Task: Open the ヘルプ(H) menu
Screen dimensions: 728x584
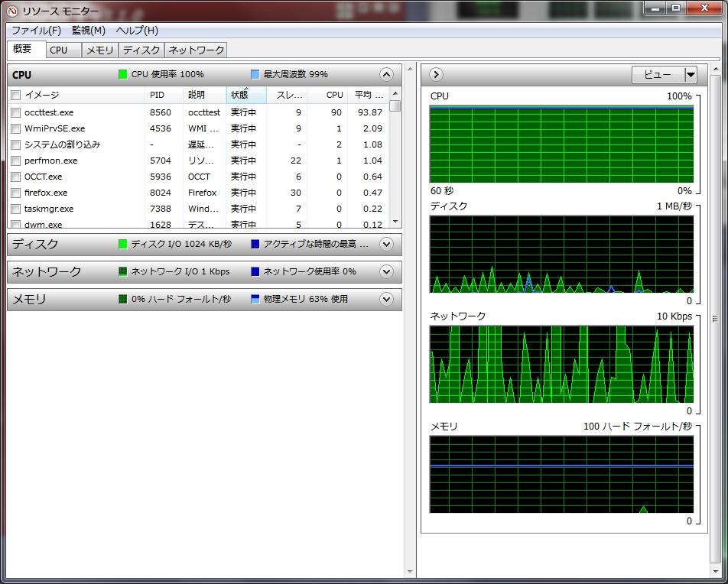Action: click(137, 31)
